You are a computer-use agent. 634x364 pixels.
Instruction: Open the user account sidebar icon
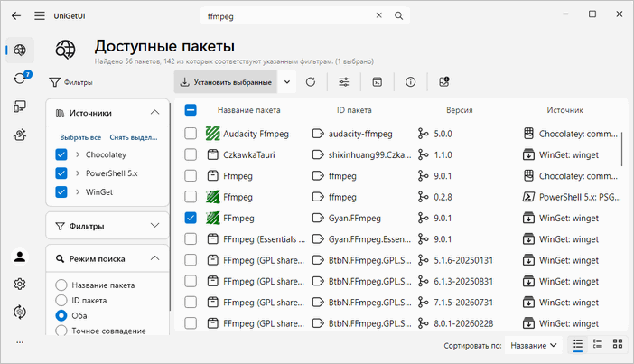click(20, 257)
